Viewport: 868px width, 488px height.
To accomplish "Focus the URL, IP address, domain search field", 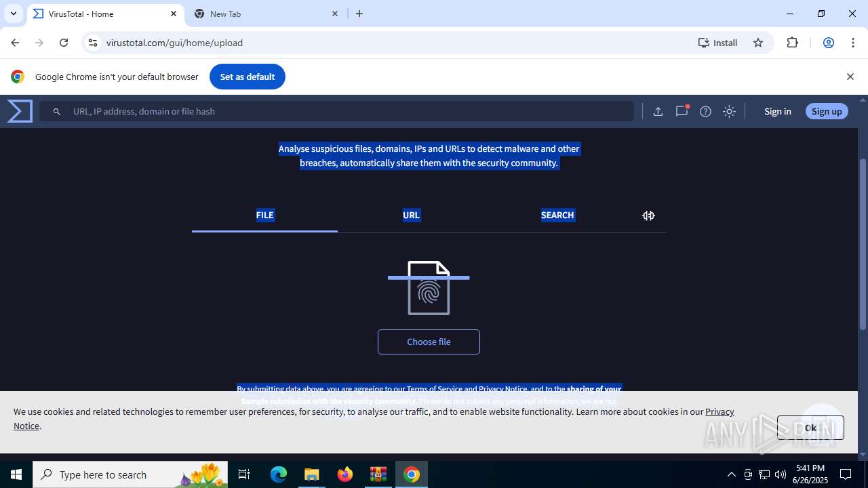I will coord(336,111).
